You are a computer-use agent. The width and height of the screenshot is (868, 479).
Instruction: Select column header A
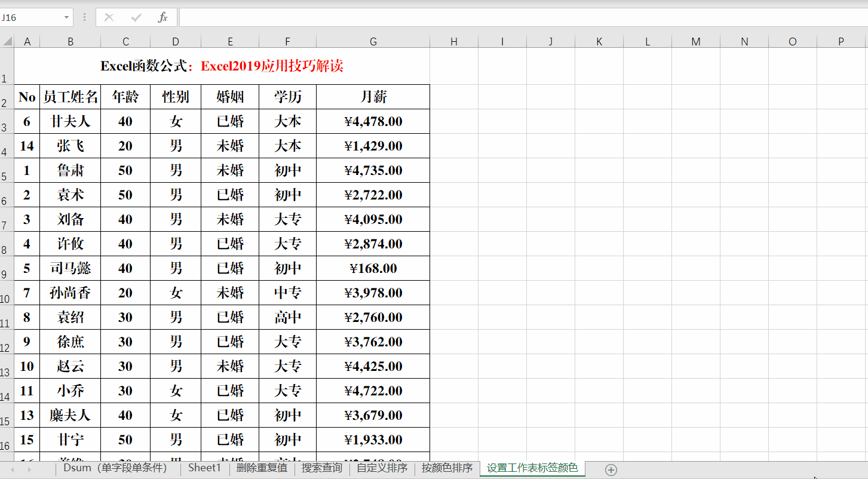point(27,41)
